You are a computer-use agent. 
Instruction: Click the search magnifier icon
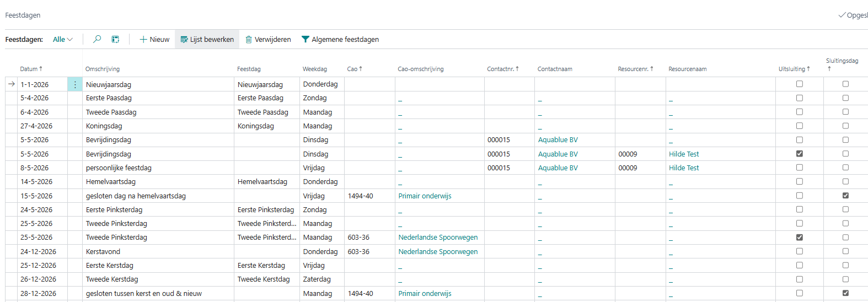(97, 39)
